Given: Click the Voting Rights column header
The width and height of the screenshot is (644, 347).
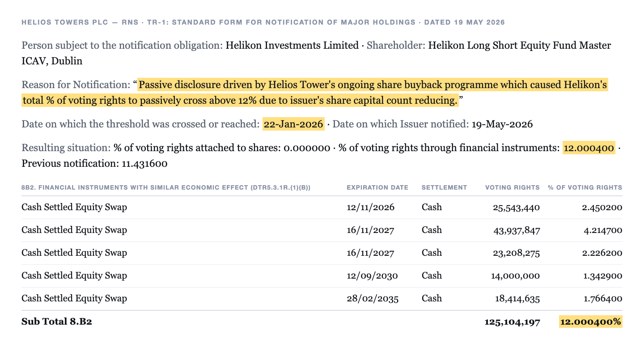Looking at the screenshot, I should [x=513, y=187].
